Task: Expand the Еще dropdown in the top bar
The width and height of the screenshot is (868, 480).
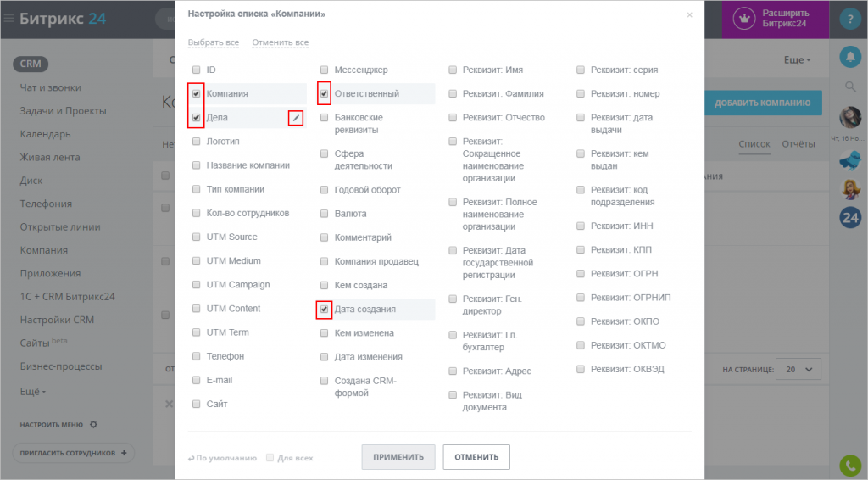Action: 797,60
